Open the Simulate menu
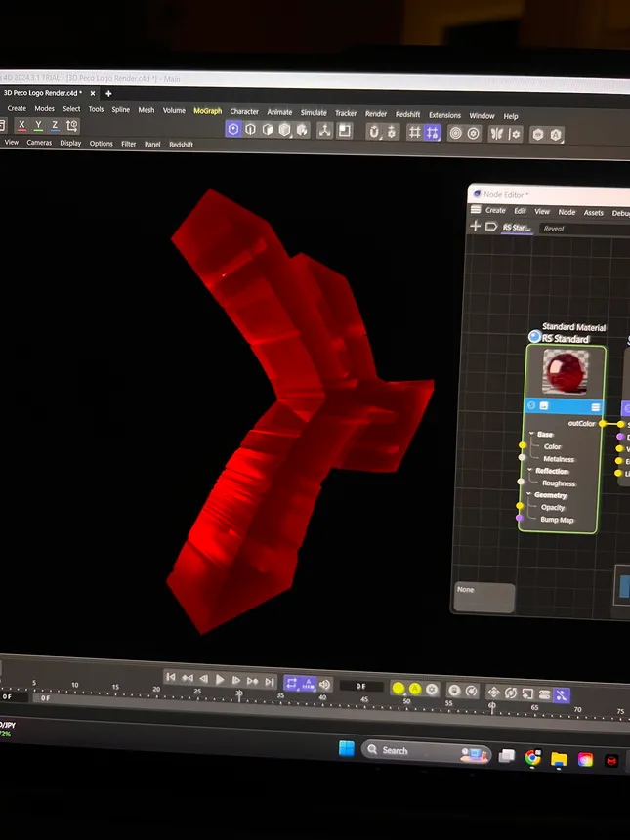Image resolution: width=630 pixels, height=840 pixels. (314, 113)
